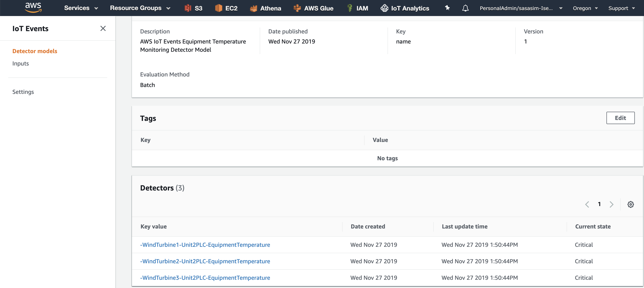Close the IoT Events sidebar
Image resolution: width=644 pixels, height=288 pixels.
tap(103, 28)
